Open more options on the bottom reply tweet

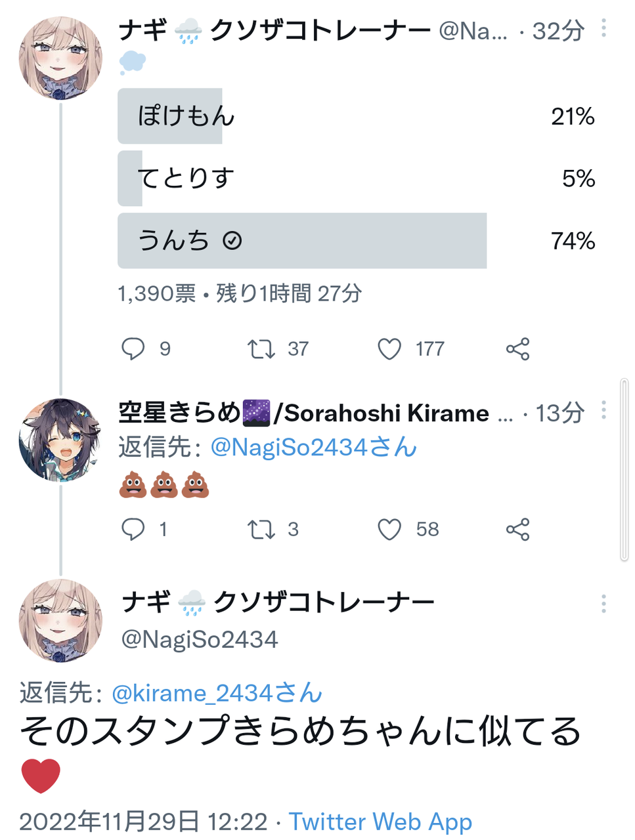click(603, 604)
